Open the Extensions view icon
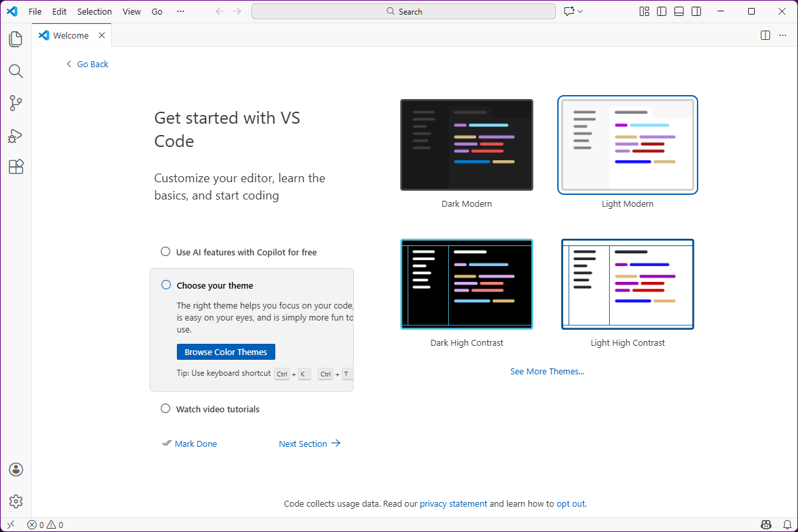The height and width of the screenshot is (532, 798). (x=16, y=167)
